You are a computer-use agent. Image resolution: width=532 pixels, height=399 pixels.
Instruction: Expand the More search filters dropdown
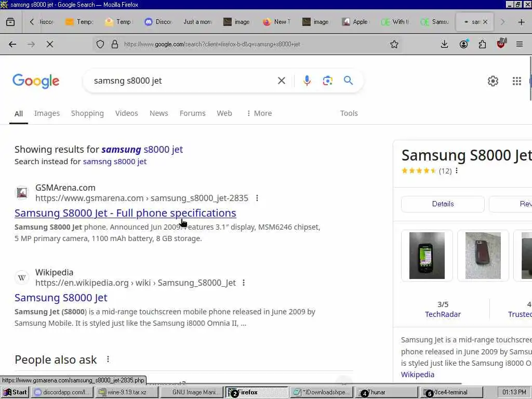[x=259, y=113]
